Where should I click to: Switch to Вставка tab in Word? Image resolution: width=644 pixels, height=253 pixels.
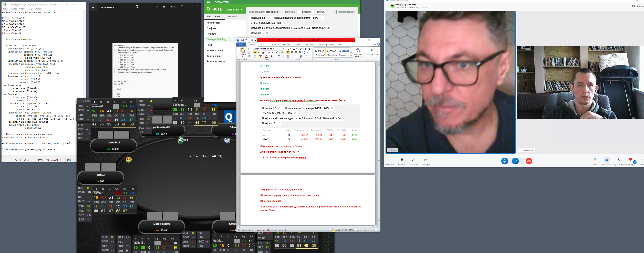[264, 45]
